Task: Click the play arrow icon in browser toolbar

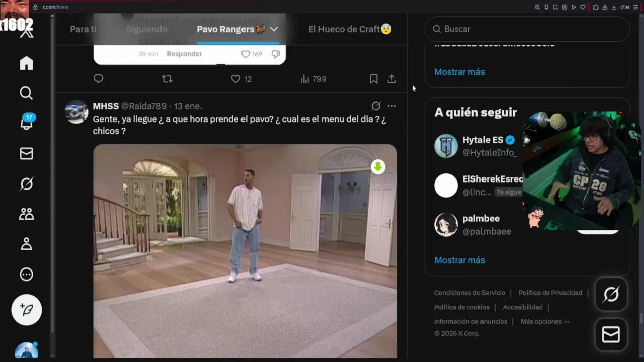Action: tap(574, 7)
